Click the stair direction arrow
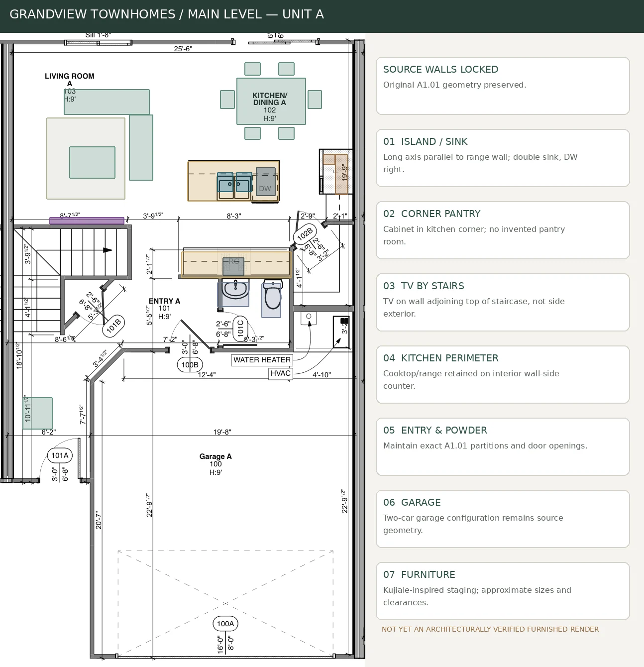The height and width of the screenshot is (667, 644). tap(107, 250)
